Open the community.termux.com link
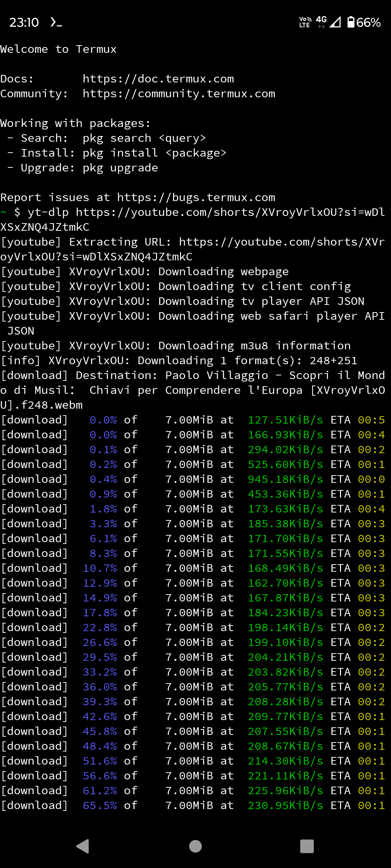 (x=179, y=94)
